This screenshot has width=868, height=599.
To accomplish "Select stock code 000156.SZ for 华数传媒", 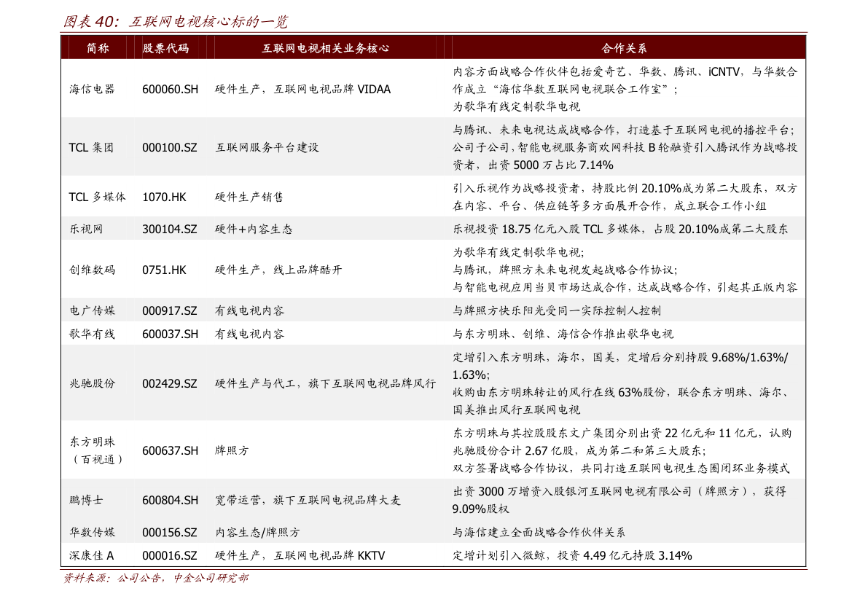I will click(x=170, y=532).
